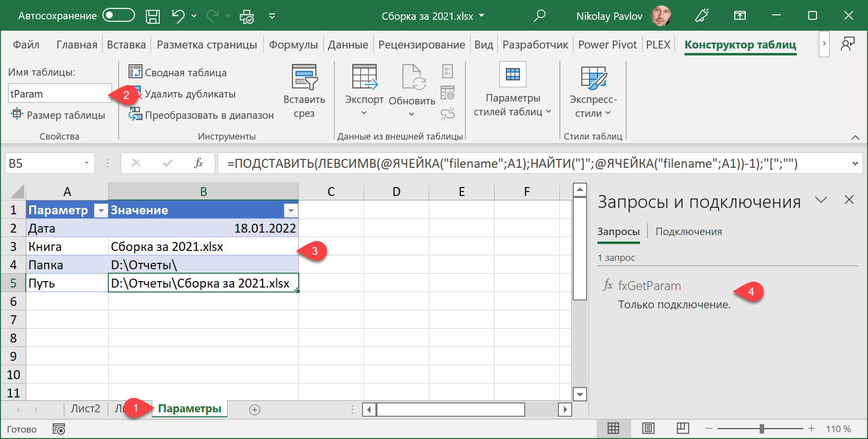Click the macro recording icon in status bar
868x439 pixels.
[59, 429]
